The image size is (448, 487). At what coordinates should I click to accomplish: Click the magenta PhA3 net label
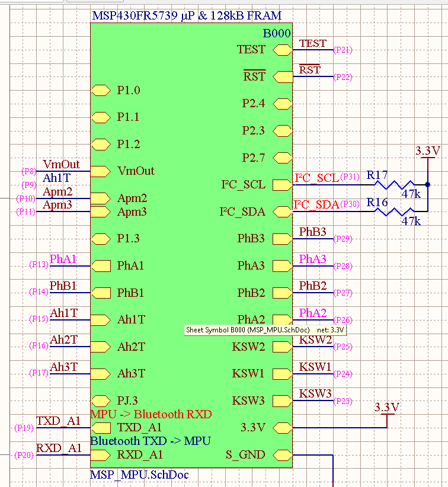(312, 259)
